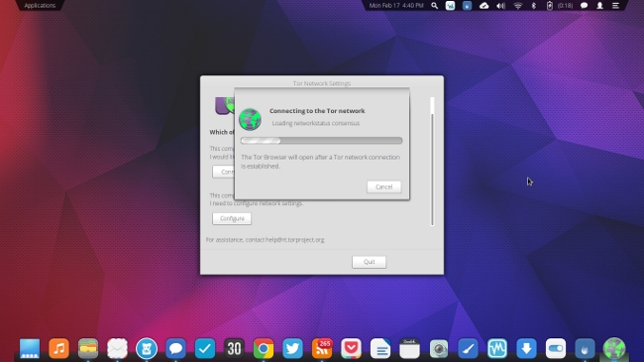The width and height of the screenshot is (644, 362).
Task: Open the Pocket app in the dock
Action: [x=351, y=348]
